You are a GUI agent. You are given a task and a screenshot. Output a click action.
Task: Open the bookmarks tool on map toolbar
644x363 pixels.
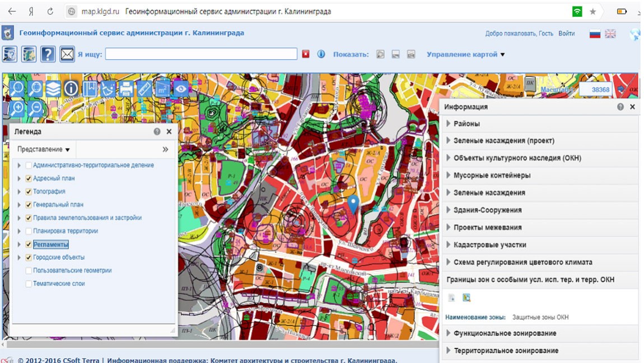[x=90, y=88]
